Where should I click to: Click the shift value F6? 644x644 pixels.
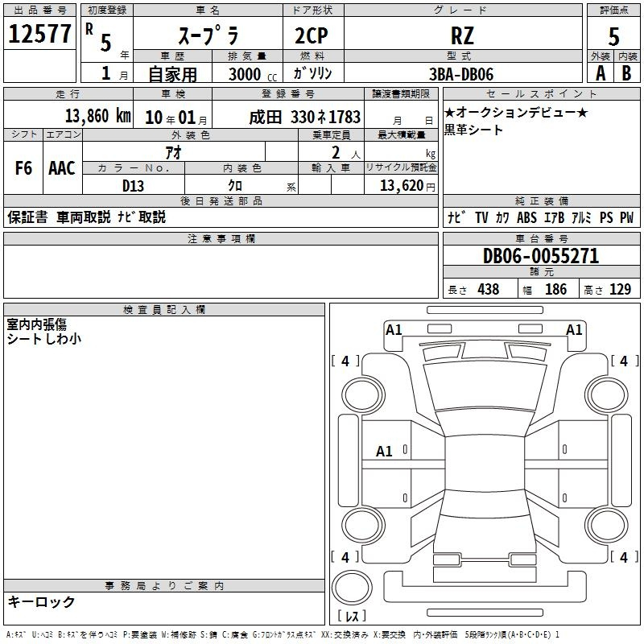pyautogui.click(x=23, y=168)
